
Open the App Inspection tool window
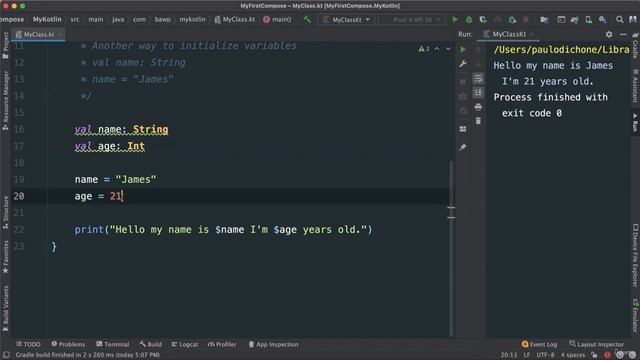(273, 344)
